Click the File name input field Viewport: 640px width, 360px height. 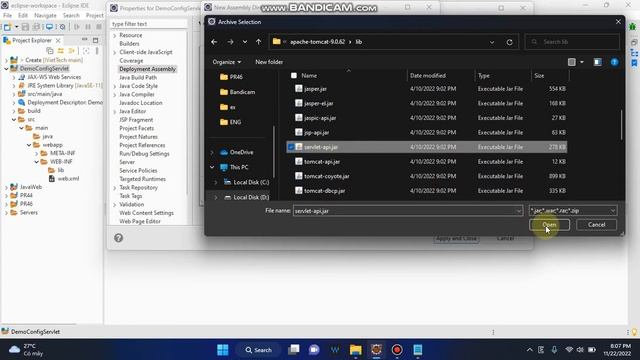click(x=404, y=211)
